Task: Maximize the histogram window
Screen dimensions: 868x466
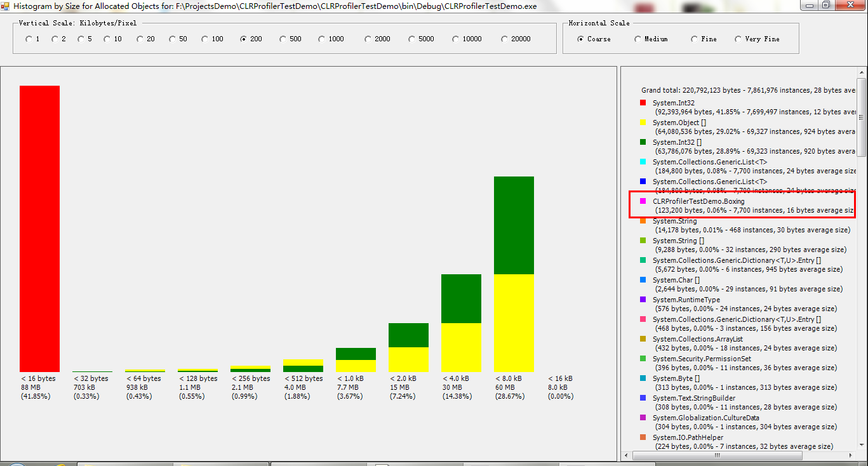Action: (x=825, y=5)
